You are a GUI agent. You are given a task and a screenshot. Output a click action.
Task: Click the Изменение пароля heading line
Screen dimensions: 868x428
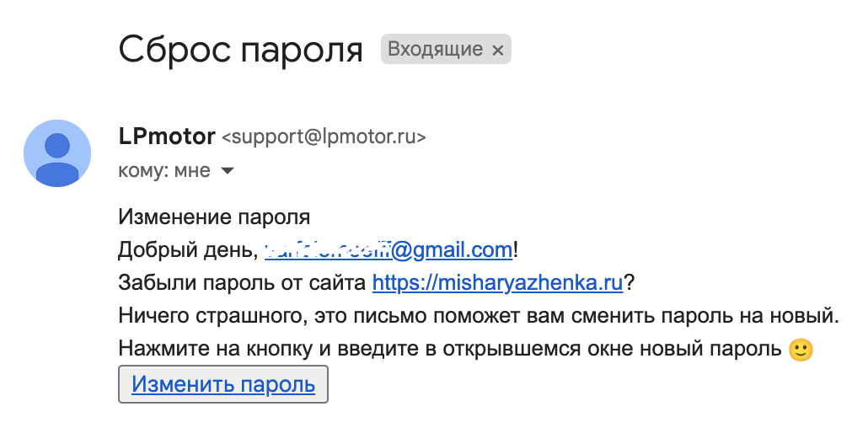214,217
